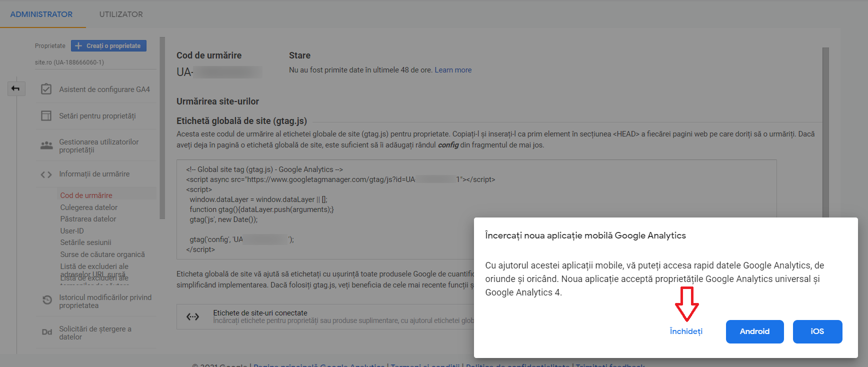Screen dimensions: 868x367
Task: Click the property change history clock icon
Action: (47, 300)
